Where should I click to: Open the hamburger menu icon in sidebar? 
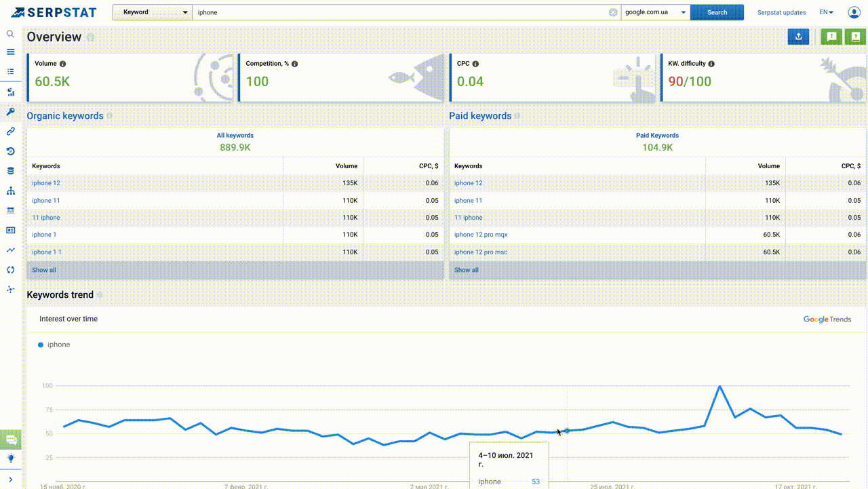[x=10, y=52]
